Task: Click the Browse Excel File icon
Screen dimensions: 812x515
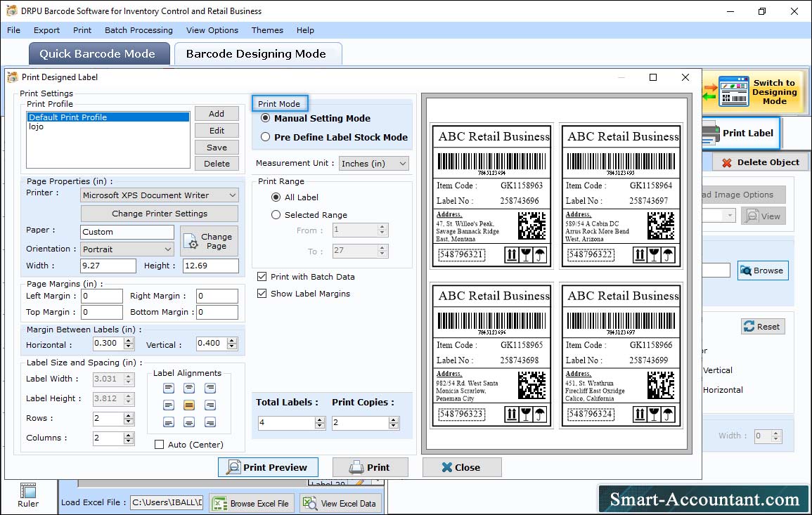Action: (x=220, y=504)
